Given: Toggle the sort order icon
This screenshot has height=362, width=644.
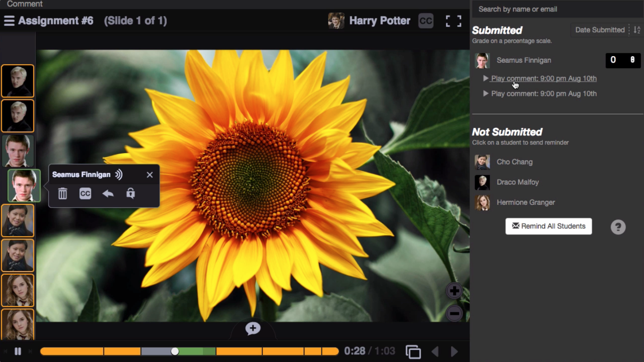Looking at the screenshot, I should [x=637, y=30].
